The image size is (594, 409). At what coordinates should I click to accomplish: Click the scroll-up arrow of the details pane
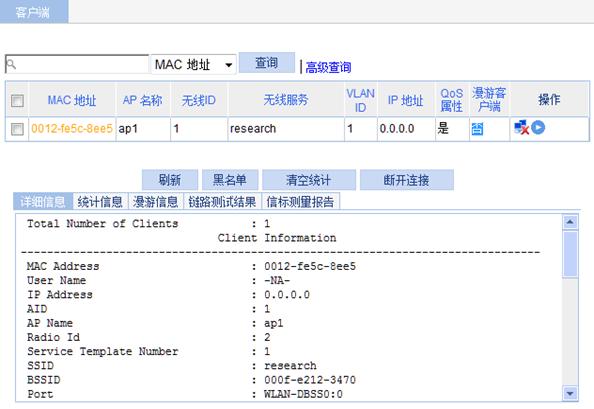coord(570,222)
